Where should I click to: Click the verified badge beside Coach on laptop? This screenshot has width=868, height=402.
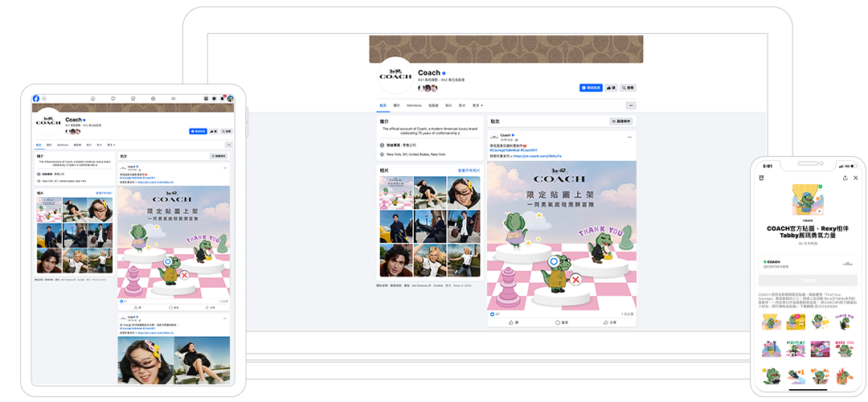(444, 73)
